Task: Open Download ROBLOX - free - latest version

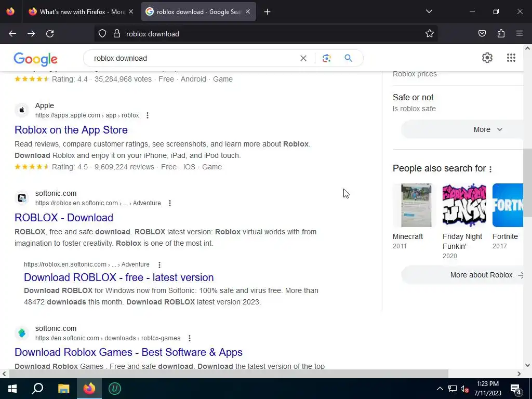Action: 119,277
